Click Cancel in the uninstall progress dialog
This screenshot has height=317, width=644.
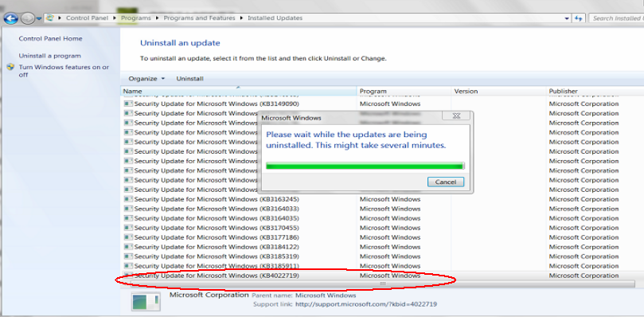pyautogui.click(x=446, y=182)
